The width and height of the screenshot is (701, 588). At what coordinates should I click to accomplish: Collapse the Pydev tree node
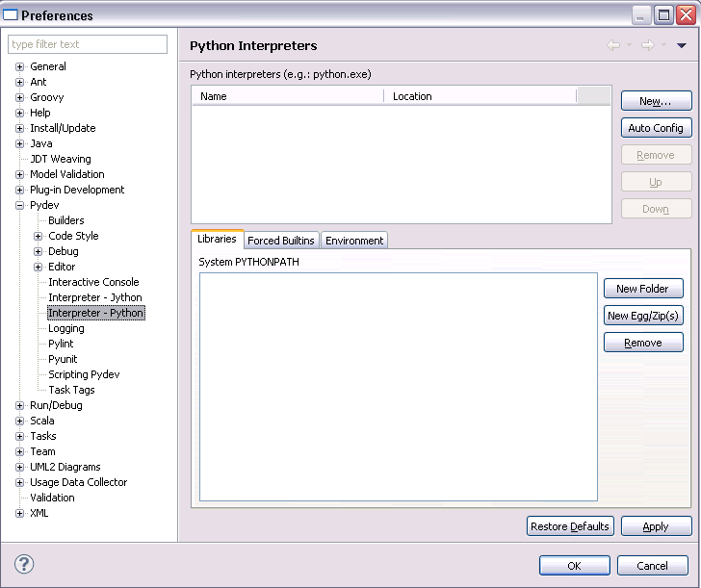click(x=19, y=205)
